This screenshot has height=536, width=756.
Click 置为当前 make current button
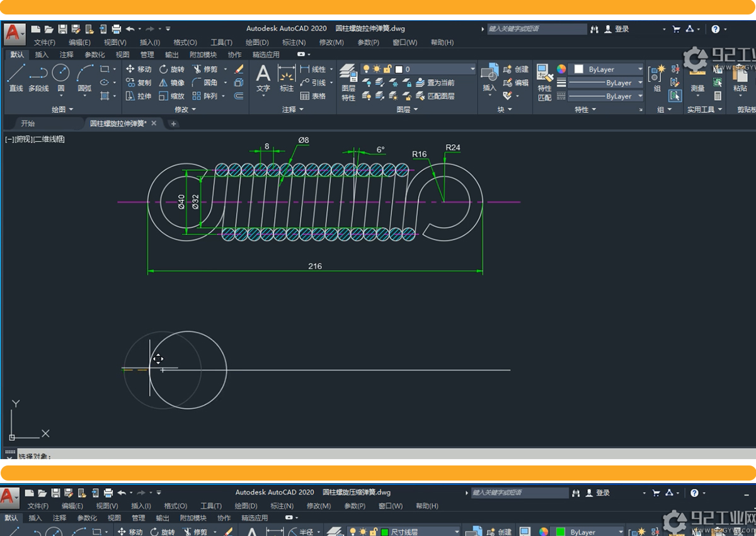pyautogui.click(x=436, y=83)
